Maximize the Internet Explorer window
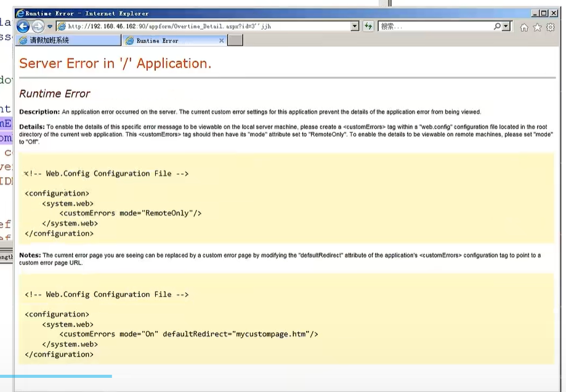Image resolution: width=566 pixels, height=392 pixels. point(544,13)
